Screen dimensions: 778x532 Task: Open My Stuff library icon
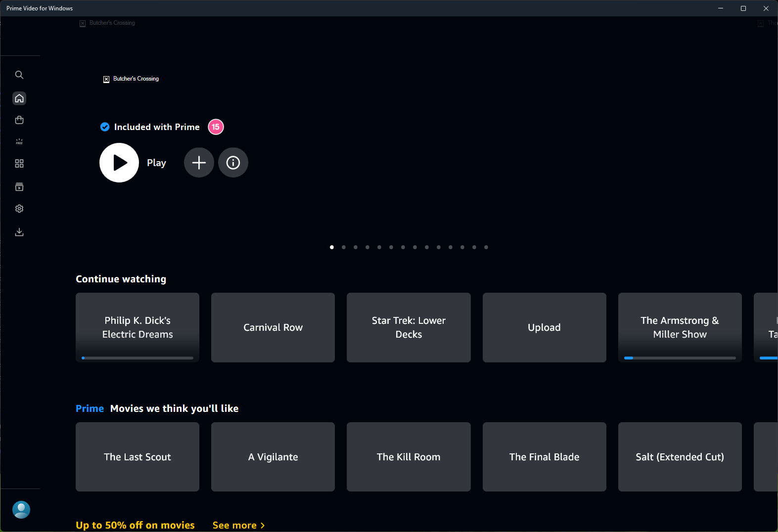pyautogui.click(x=19, y=187)
